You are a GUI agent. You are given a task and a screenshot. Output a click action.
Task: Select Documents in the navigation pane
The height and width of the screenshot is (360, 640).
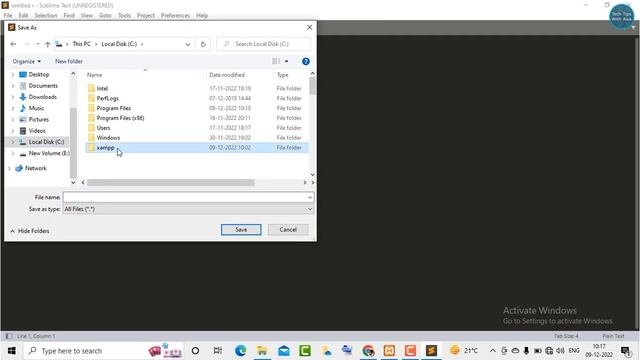[x=43, y=86]
